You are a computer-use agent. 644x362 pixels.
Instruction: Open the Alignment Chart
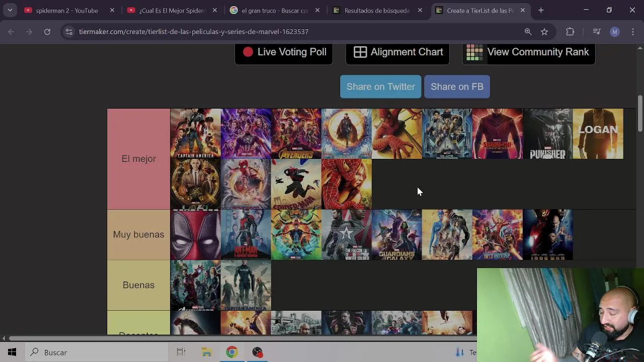pos(397,52)
